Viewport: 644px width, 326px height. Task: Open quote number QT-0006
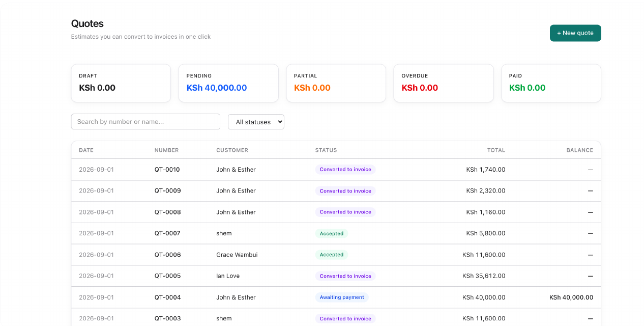[x=168, y=255]
